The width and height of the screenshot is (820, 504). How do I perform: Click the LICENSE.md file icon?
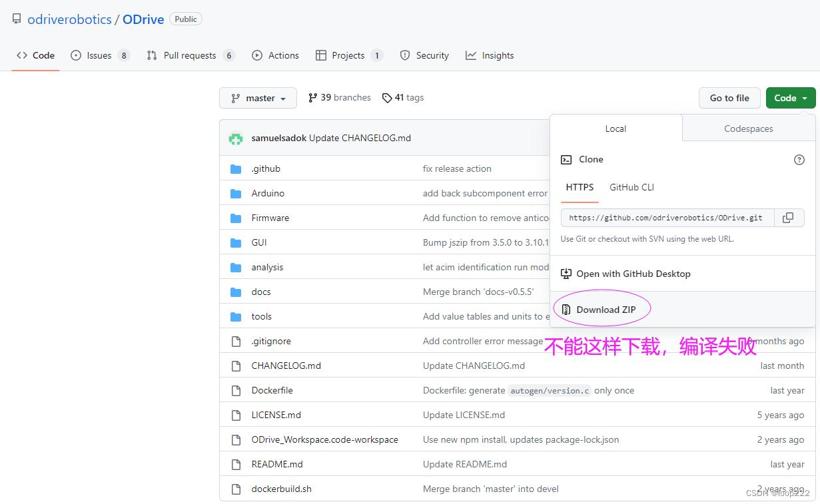236,415
